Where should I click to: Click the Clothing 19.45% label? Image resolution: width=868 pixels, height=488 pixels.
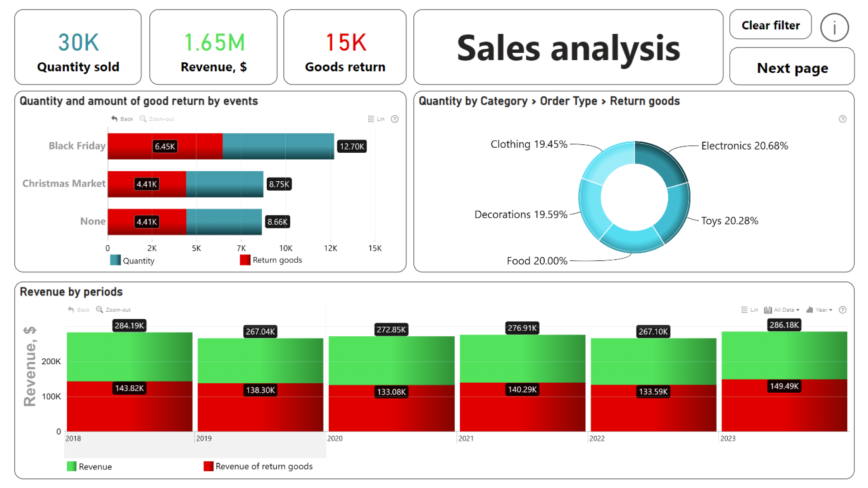pyautogui.click(x=529, y=144)
